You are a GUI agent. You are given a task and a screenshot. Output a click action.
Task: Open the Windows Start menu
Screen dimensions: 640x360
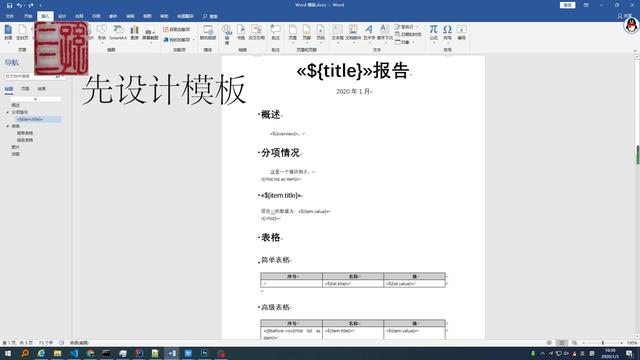[8, 353]
